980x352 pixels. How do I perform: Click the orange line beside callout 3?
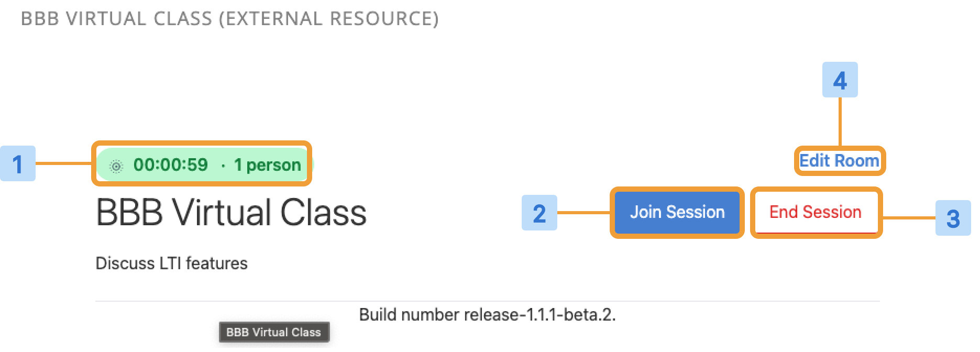coord(909,217)
